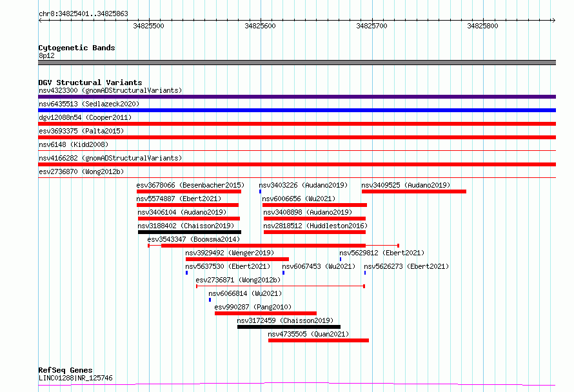Click the blue marker under nsv6067453

[x=283, y=273]
